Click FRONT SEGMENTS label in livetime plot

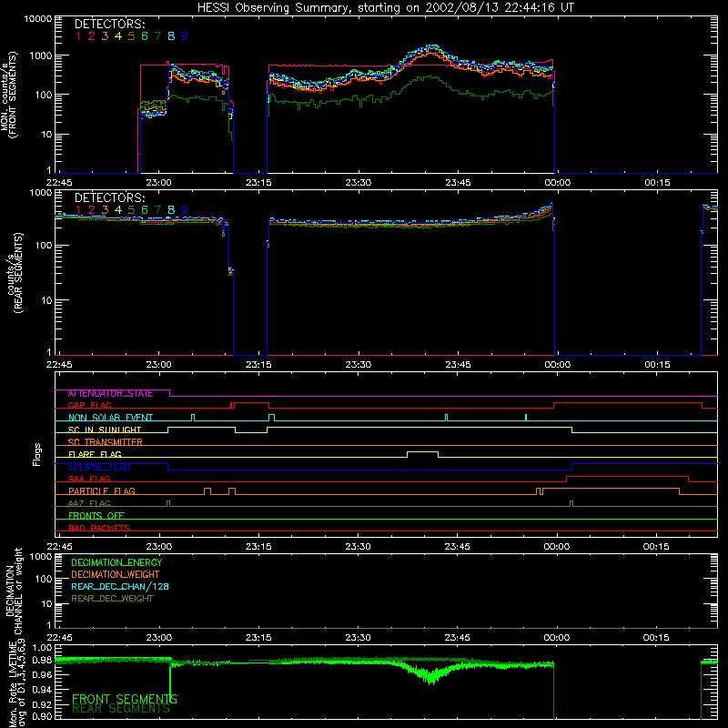pyautogui.click(x=125, y=699)
